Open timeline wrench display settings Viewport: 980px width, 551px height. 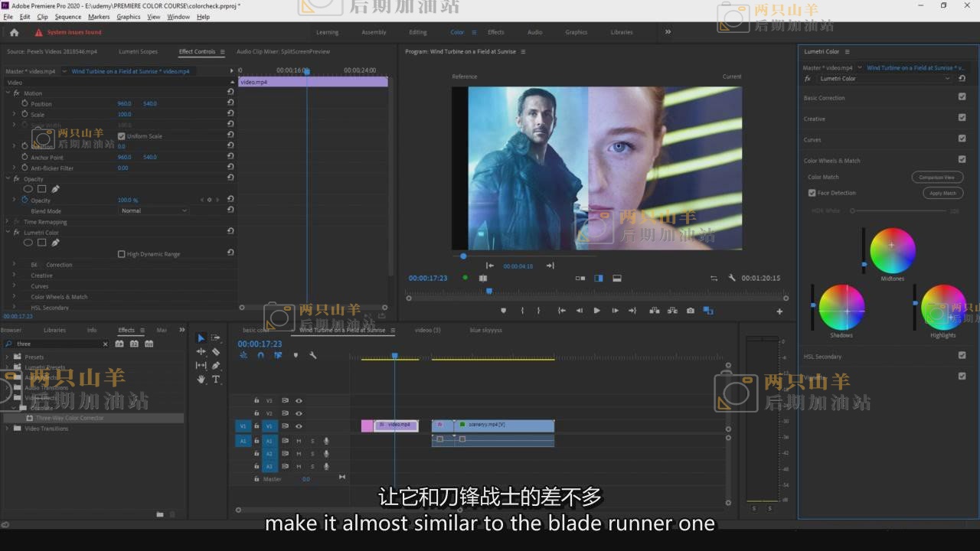313,355
